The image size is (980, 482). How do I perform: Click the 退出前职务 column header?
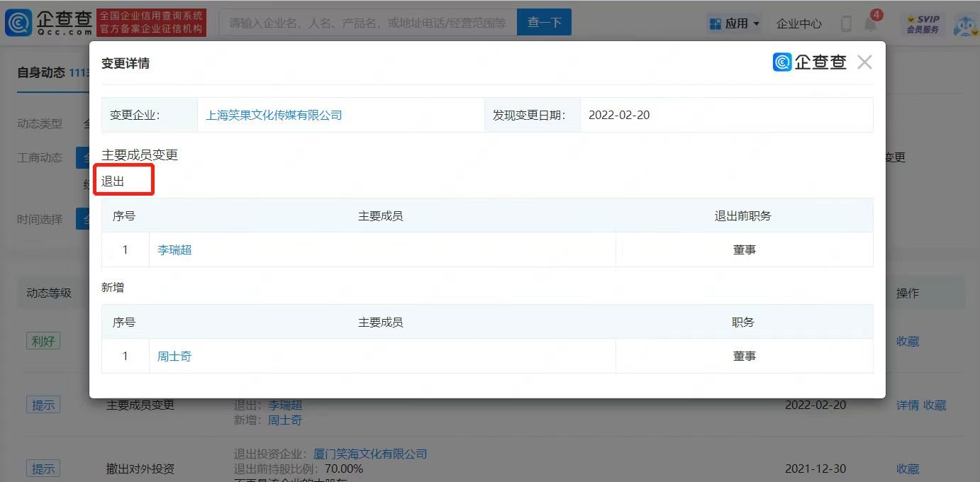point(743,215)
